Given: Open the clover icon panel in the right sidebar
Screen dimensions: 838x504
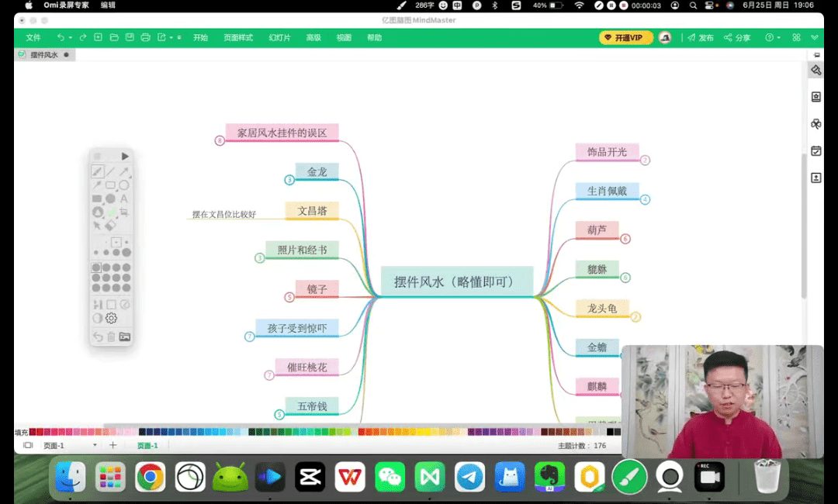Looking at the screenshot, I should (x=815, y=124).
